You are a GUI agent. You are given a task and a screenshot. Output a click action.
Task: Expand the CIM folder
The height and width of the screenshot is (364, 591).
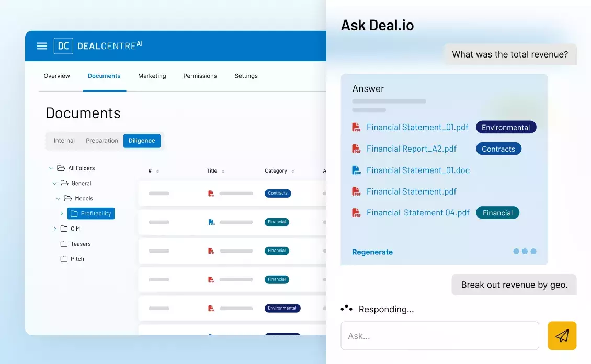[x=54, y=229]
